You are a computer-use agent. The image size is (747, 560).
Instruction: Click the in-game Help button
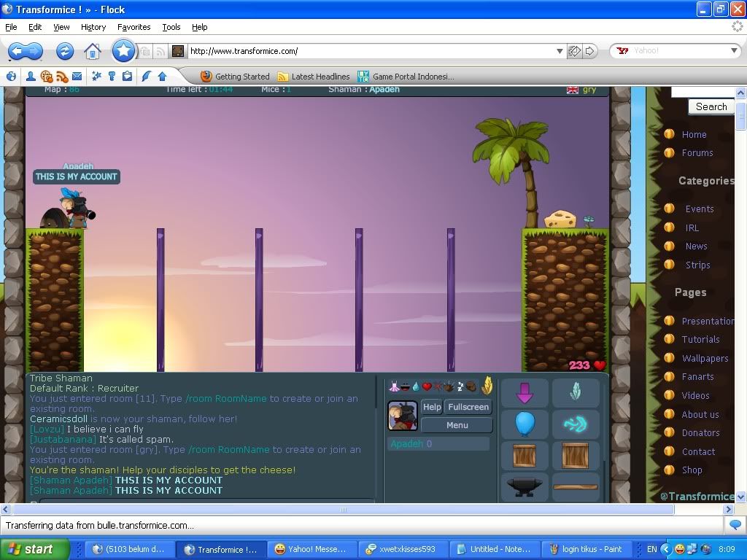coord(432,407)
